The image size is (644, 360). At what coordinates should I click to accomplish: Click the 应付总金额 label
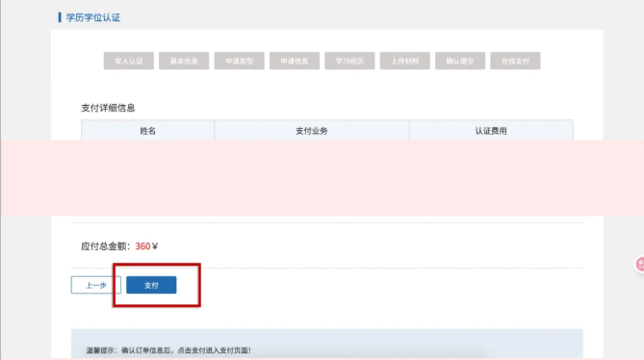[x=105, y=246]
